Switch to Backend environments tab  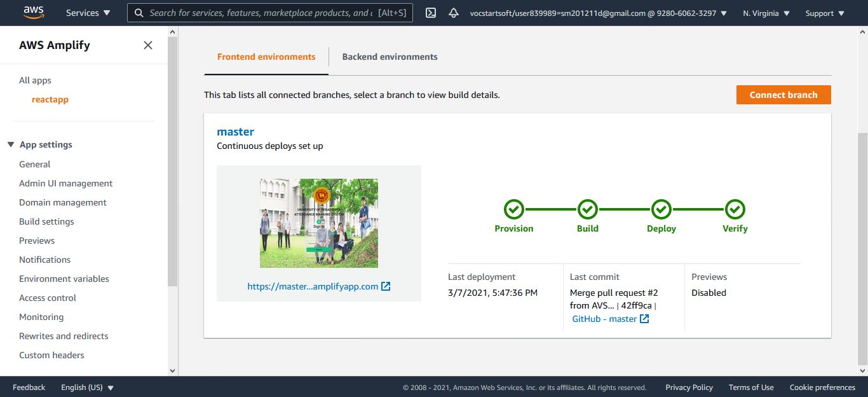pyautogui.click(x=390, y=57)
